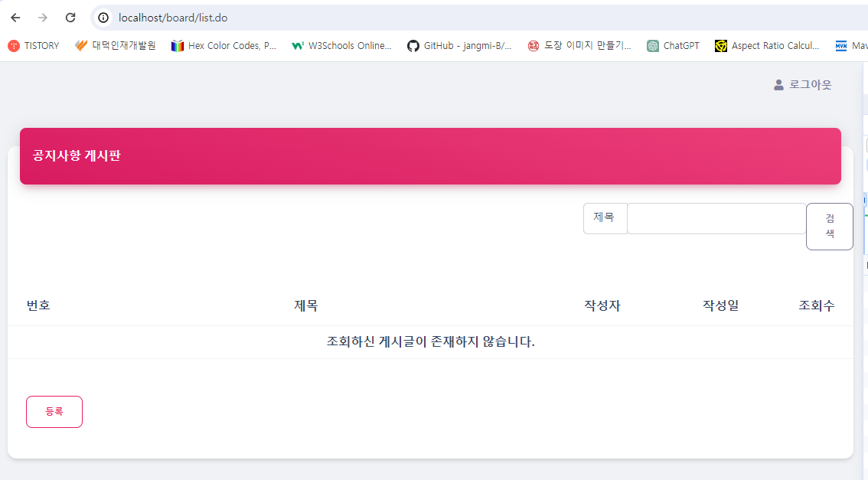Open the W3Schools Online bookmark
868x480 pixels.
pos(341,46)
